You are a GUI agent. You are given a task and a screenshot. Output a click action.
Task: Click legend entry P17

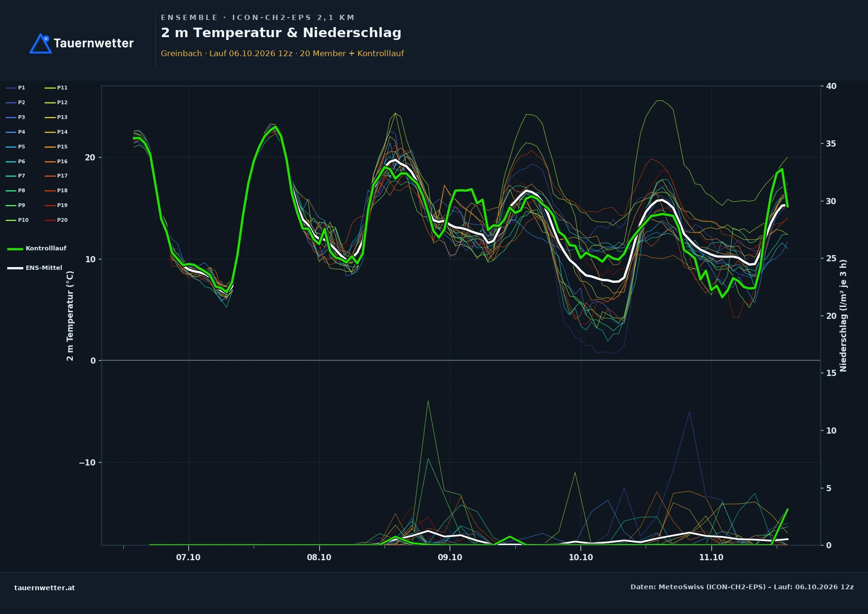(56, 176)
